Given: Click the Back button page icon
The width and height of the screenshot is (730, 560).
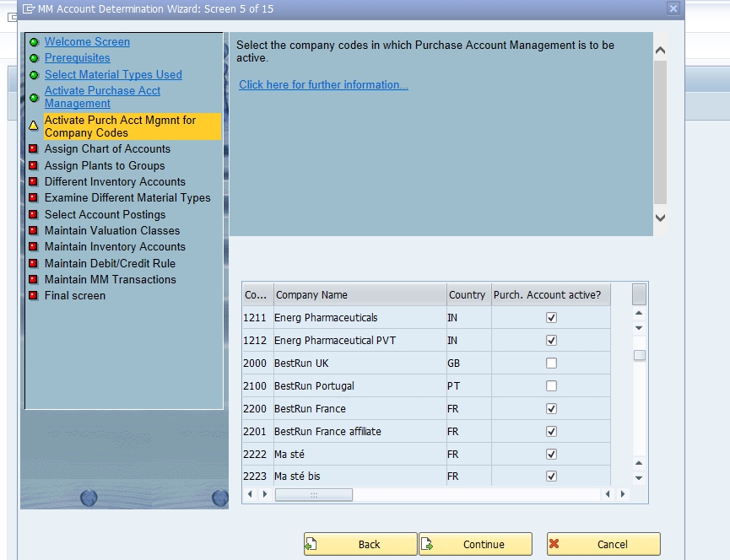Looking at the screenshot, I should [311, 544].
